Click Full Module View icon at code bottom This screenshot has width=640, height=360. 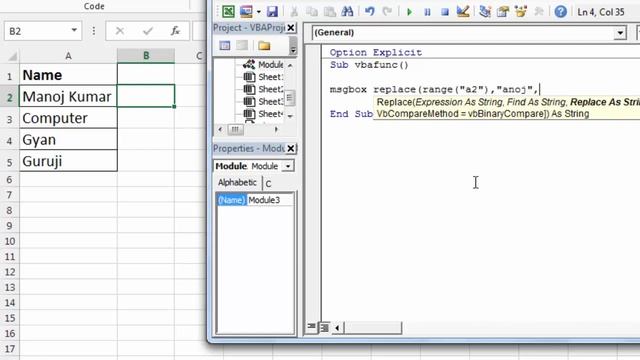tap(324, 327)
